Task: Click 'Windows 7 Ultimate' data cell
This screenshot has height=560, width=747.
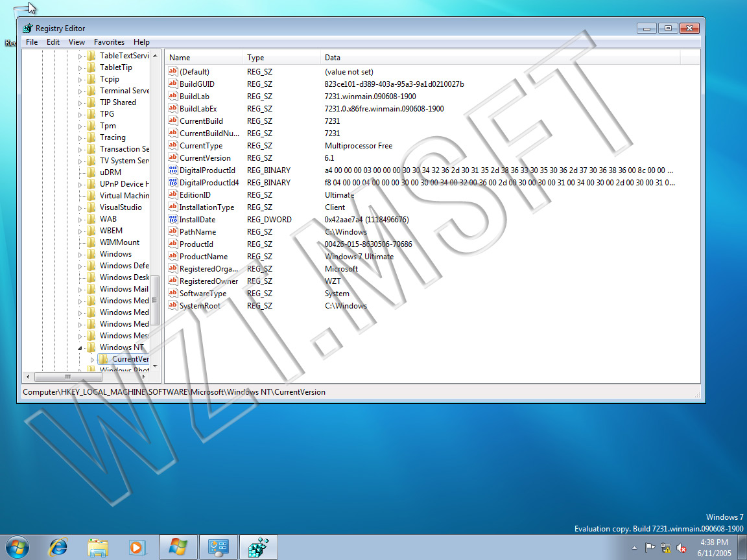Action: [359, 257]
